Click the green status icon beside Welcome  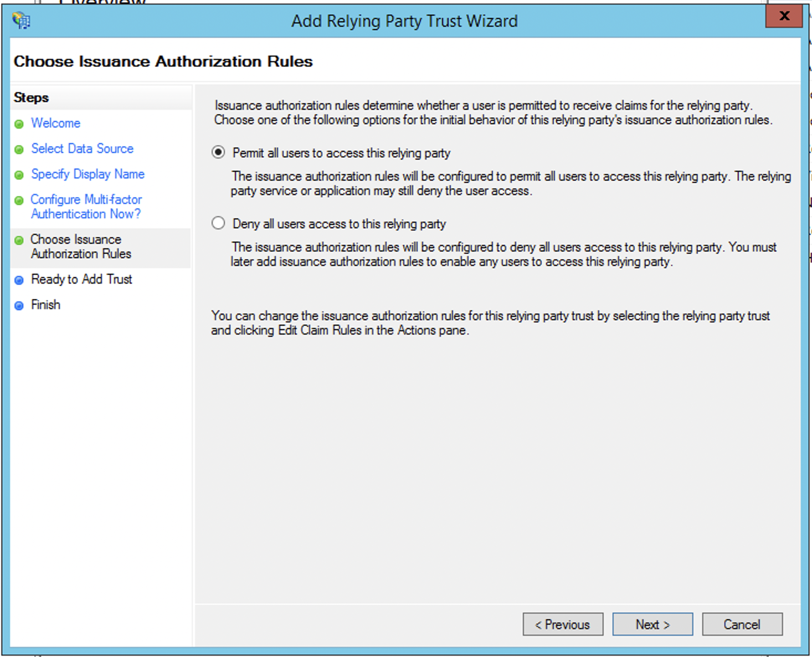20,124
